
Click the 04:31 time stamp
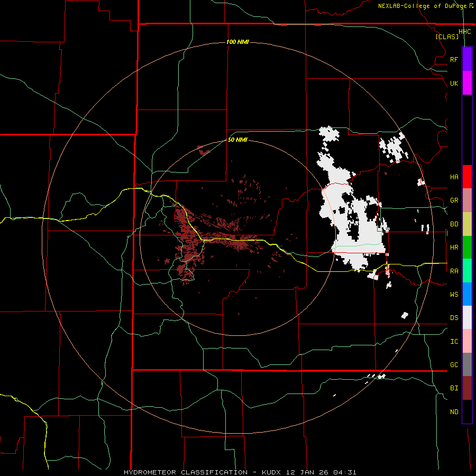click(345, 472)
